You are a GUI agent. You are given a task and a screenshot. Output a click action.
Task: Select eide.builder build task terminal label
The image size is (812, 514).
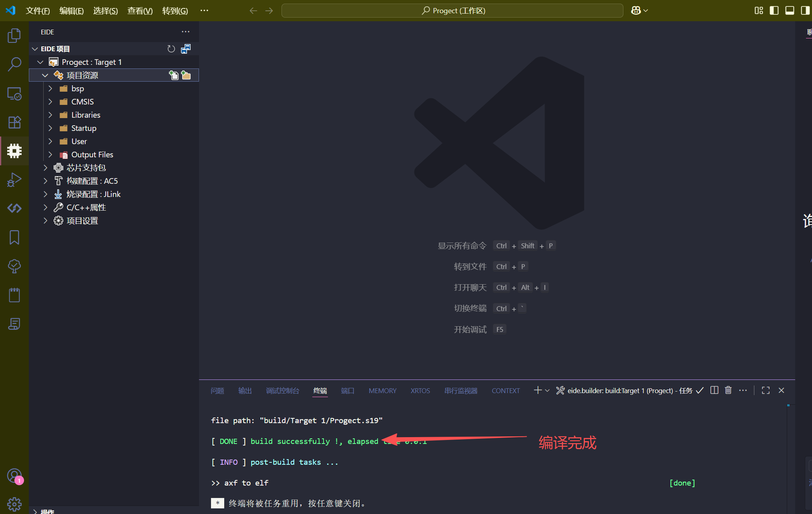pos(630,391)
